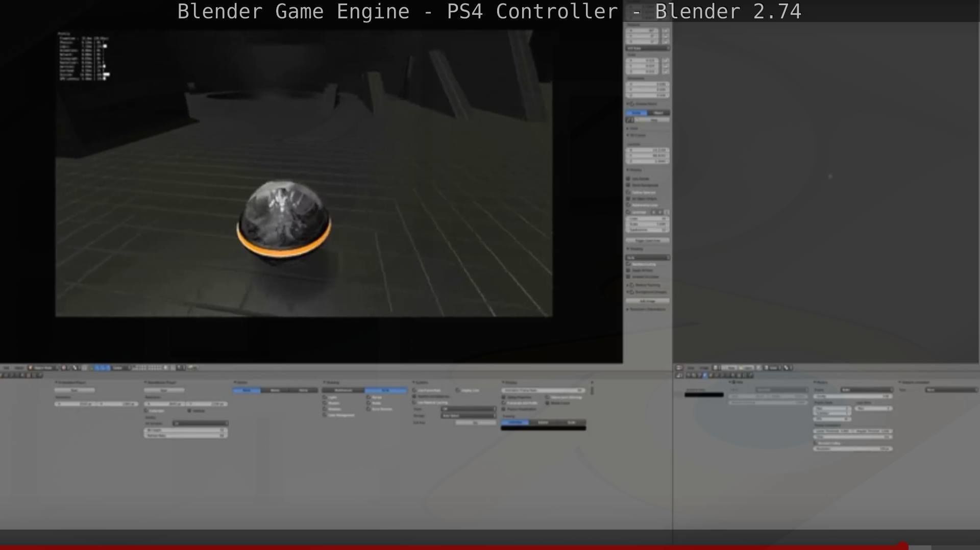Open the Storage dropdown in System panel
The width and height of the screenshot is (980, 550).
pos(468,416)
